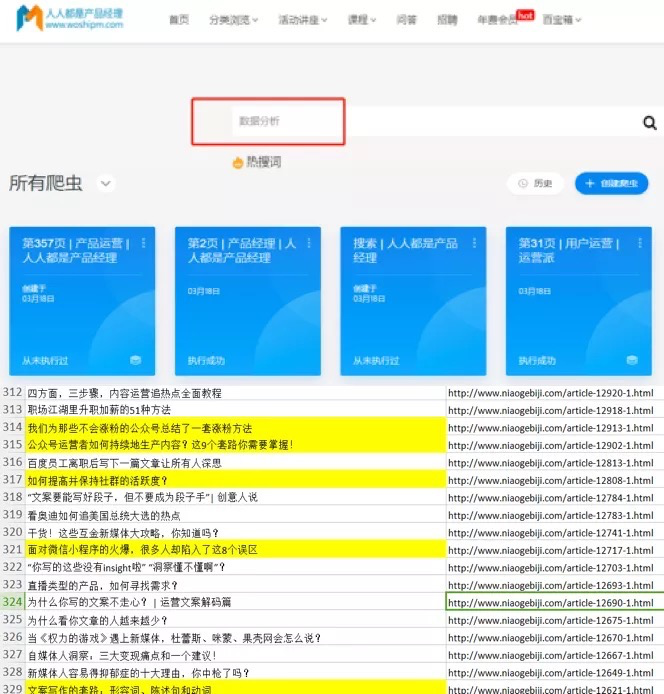Screen dimensions: 664x694
Task: Select spreadsheet row header 324
Action: (12, 602)
